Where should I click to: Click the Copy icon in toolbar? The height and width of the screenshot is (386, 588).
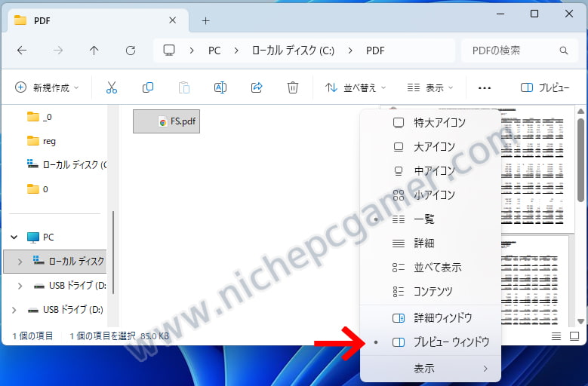click(x=148, y=87)
